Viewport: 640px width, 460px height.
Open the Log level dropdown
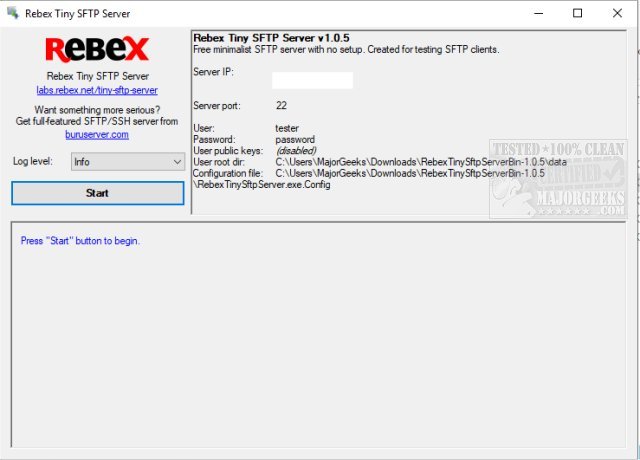click(x=128, y=162)
